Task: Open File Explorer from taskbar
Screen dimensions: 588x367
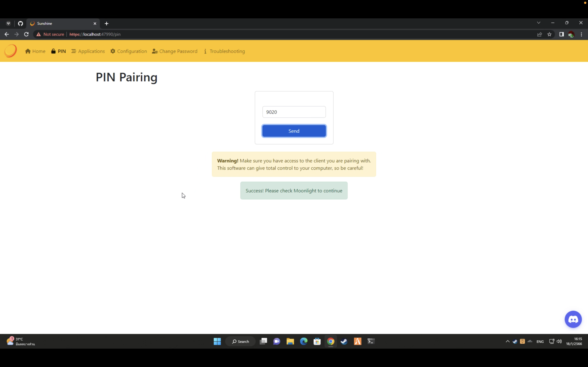Action: (x=290, y=341)
